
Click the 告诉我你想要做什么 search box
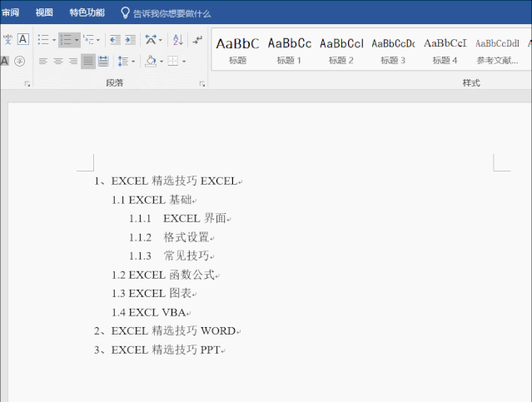pyautogui.click(x=172, y=13)
